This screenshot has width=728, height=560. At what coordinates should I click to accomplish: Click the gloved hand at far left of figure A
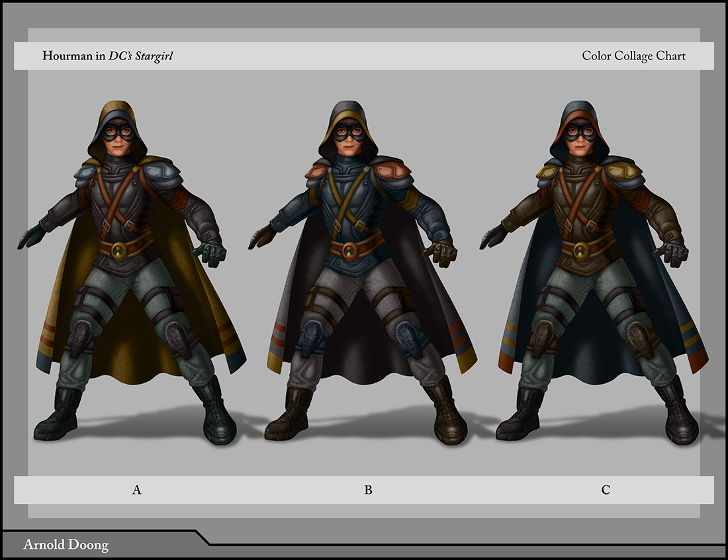point(30,236)
